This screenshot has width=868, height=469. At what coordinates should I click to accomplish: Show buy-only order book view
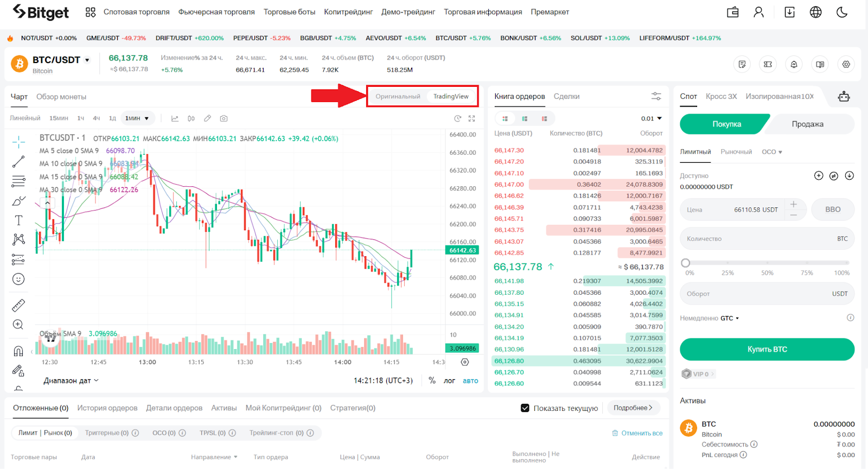tap(525, 118)
